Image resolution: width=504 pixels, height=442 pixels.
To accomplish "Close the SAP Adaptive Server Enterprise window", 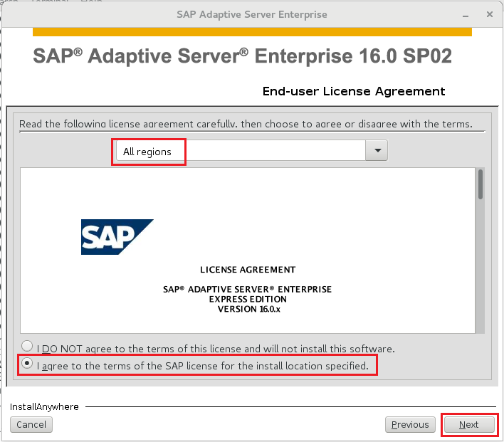I will coord(490,14).
